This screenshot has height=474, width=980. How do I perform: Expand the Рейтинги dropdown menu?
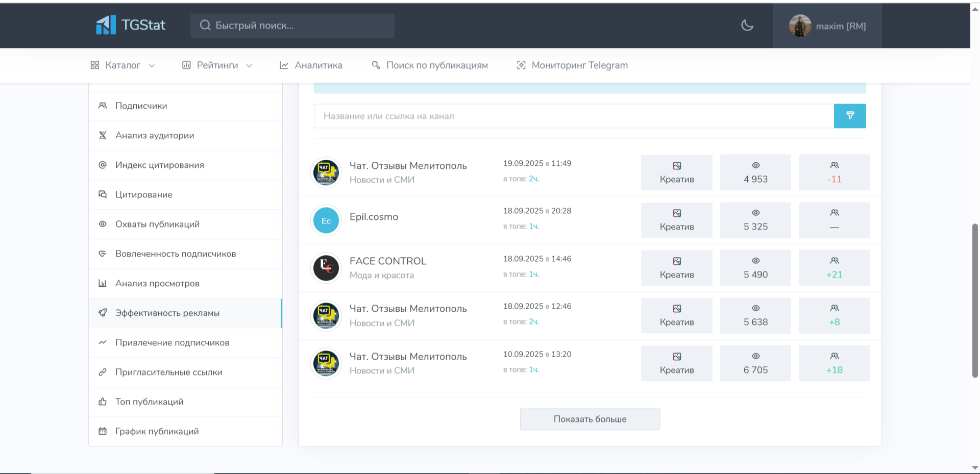click(217, 65)
